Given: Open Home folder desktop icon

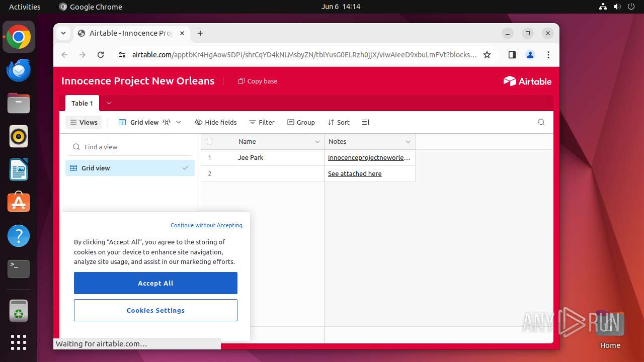Looking at the screenshot, I should coord(610,330).
